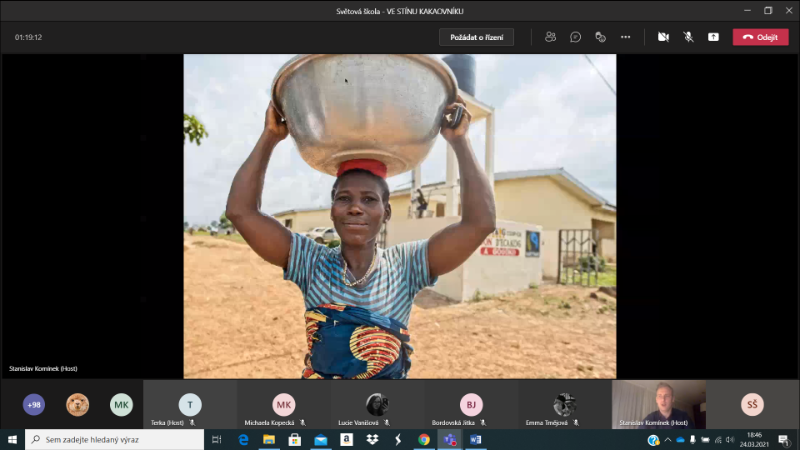Open File Explorer from the taskbar

tap(269, 440)
